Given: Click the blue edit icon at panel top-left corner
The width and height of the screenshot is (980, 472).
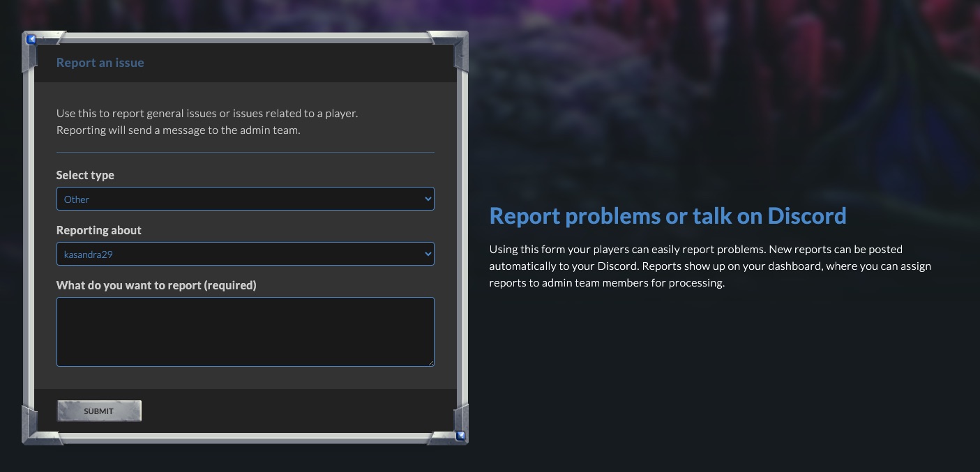Looking at the screenshot, I should pyautogui.click(x=31, y=39).
